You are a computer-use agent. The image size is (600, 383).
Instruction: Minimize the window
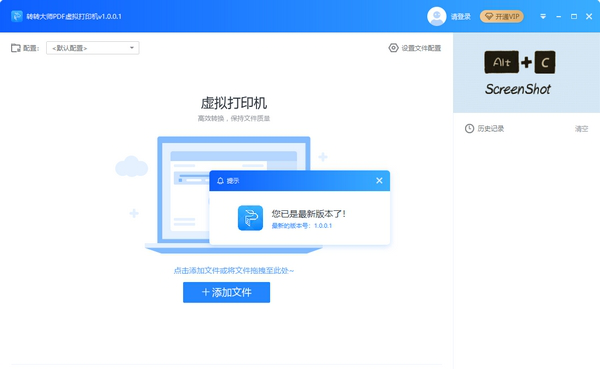(x=559, y=16)
